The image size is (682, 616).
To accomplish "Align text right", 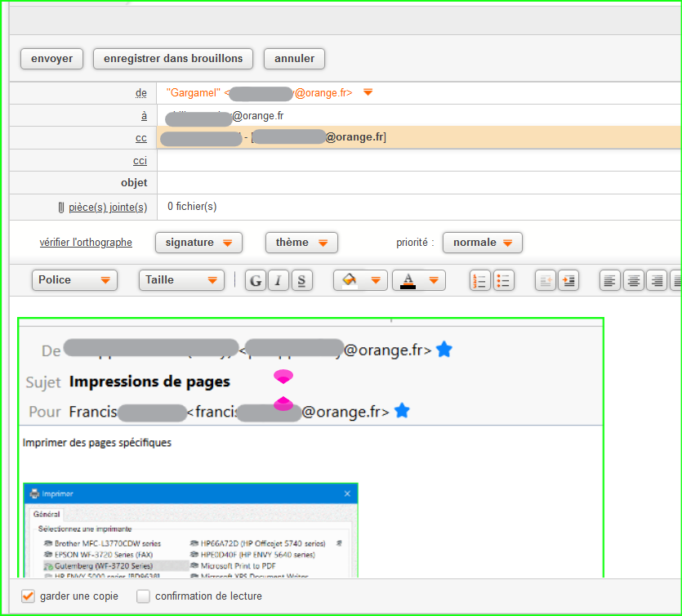I will point(657,280).
